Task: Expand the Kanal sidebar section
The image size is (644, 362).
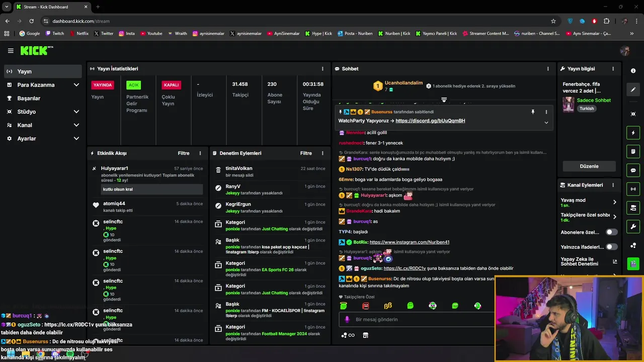Action: (76, 125)
